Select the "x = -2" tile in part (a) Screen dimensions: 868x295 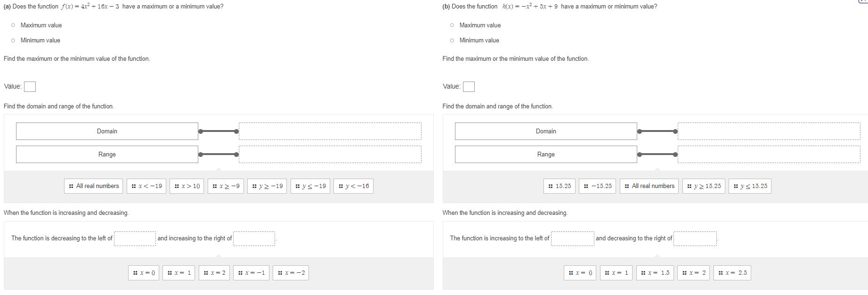292,272
